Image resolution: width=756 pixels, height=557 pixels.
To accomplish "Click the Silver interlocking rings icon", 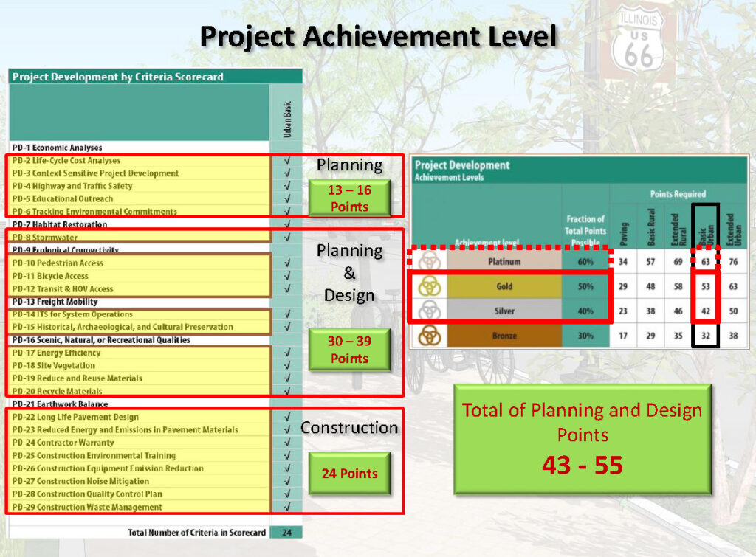I will 428,311.
